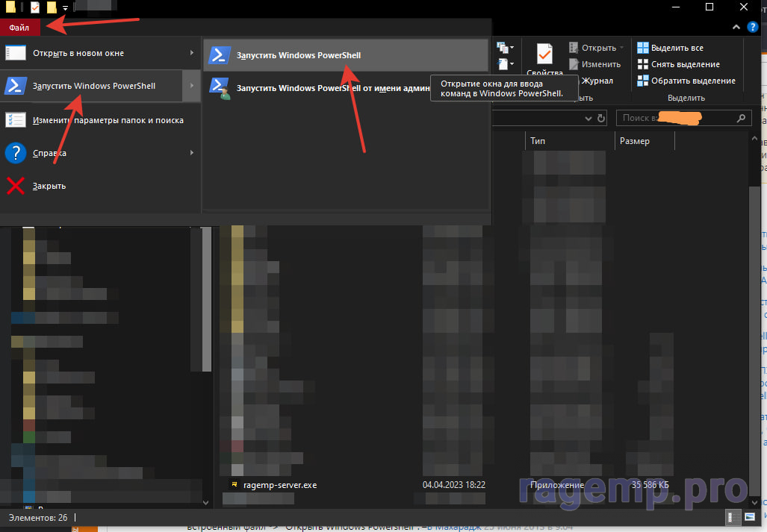The width and height of the screenshot is (767, 532).
Task: Sort by the Размер column header
Action: pos(645,141)
